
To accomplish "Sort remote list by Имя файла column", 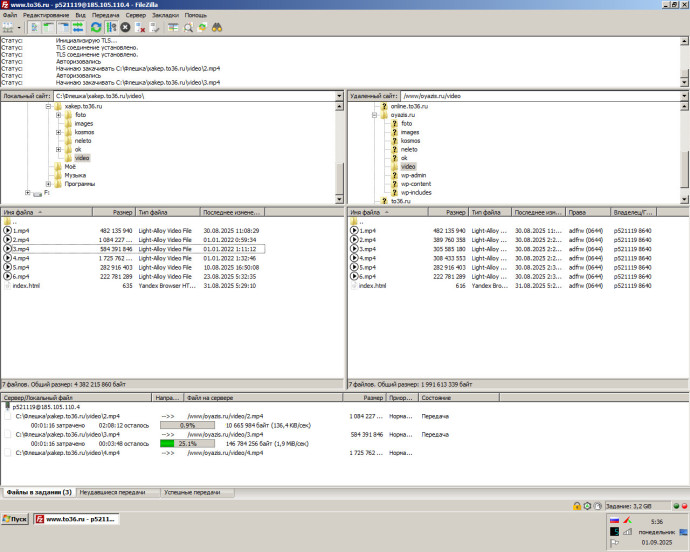I will pos(388,213).
